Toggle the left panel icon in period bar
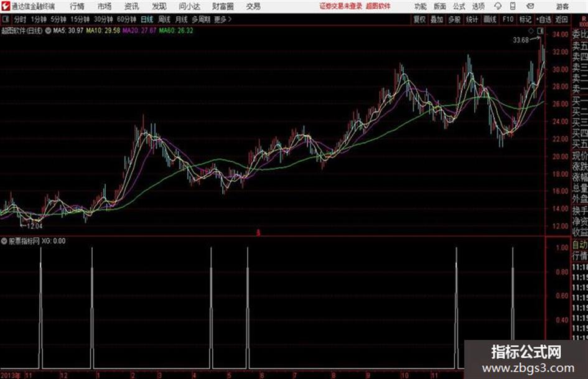Screen dimensions: 588x379 point(6,19)
